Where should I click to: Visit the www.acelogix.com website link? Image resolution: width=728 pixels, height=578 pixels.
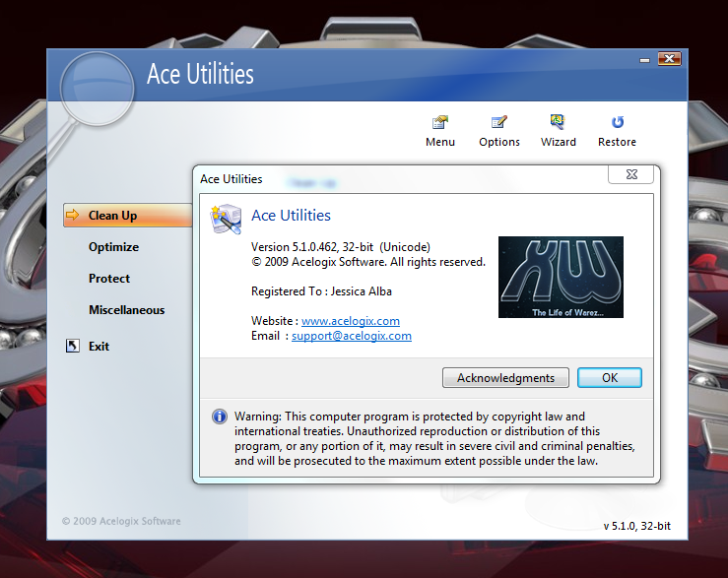(x=351, y=321)
